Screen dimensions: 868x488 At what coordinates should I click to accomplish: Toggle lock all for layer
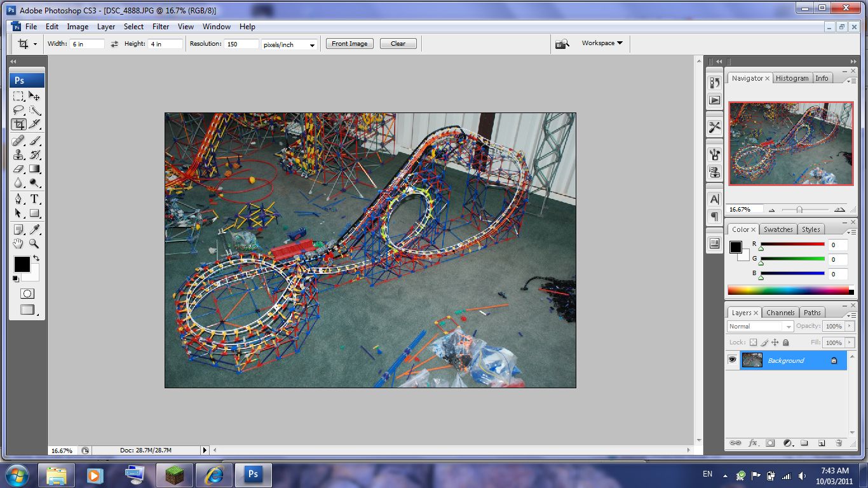click(786, 342)
